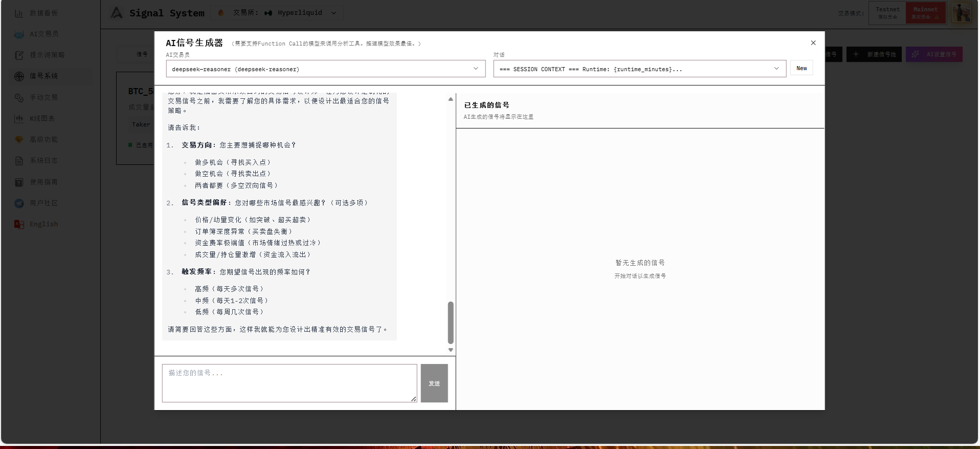This screenshot has height=449, width=980.
Task: Click the New conversation button
Action: [x=801, y=68]
